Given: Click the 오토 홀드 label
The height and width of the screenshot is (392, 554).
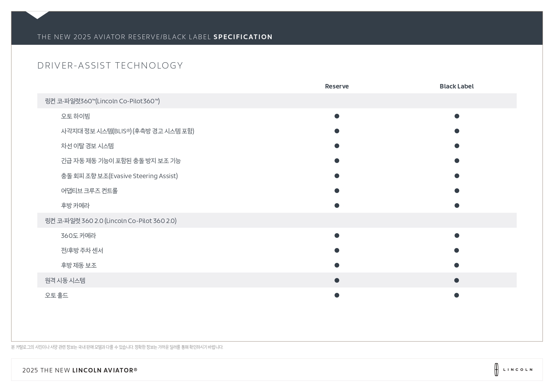Looking at the screenshot, I should (57, 295).
